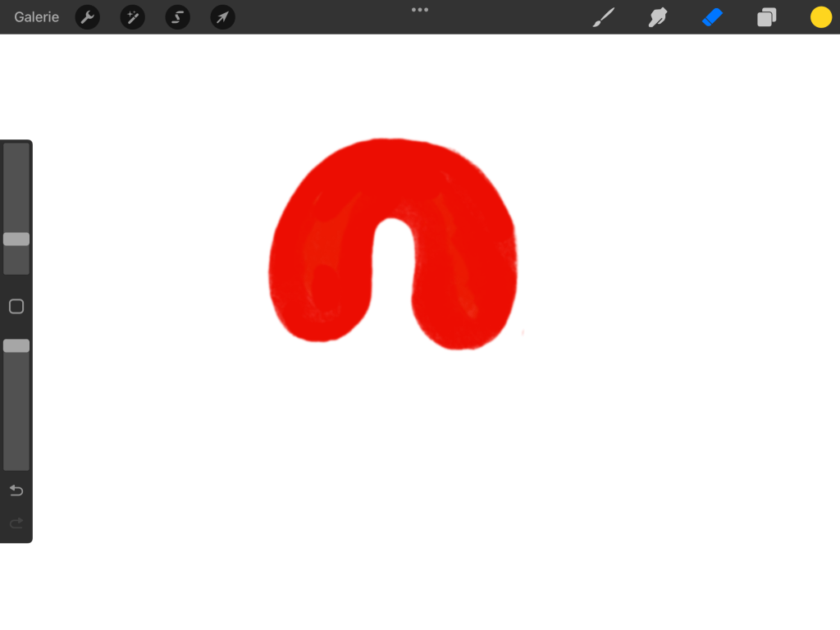Undo the last stroke with the sidebar arrow
Image resolution: width=840 pixels, height=630 pixels.
point(16,491)
